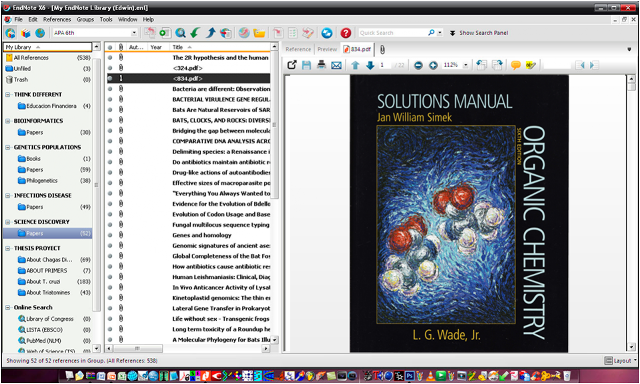Open the 112% zoom level dropdown
640x384 pixels.
tap(466, 65)
